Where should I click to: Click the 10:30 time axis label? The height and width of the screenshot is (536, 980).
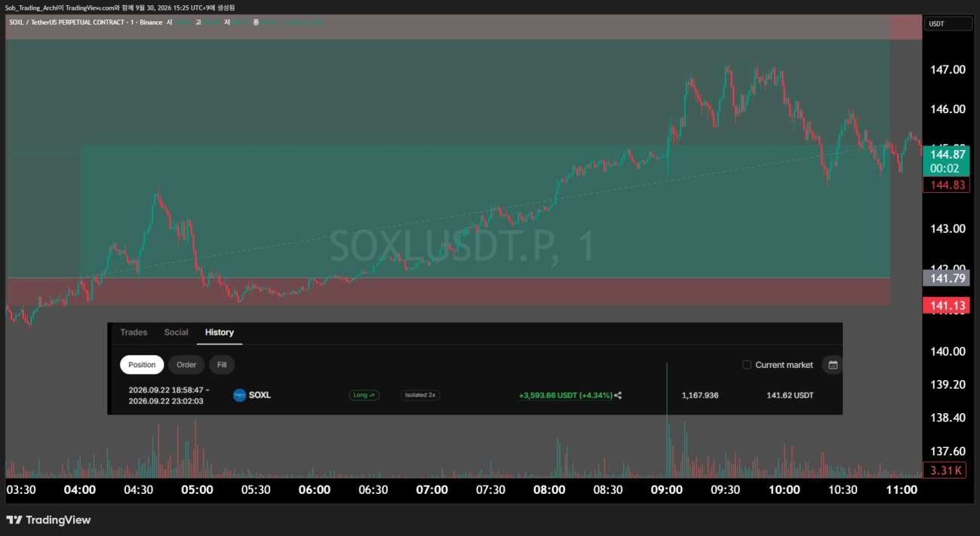point(843,489)
